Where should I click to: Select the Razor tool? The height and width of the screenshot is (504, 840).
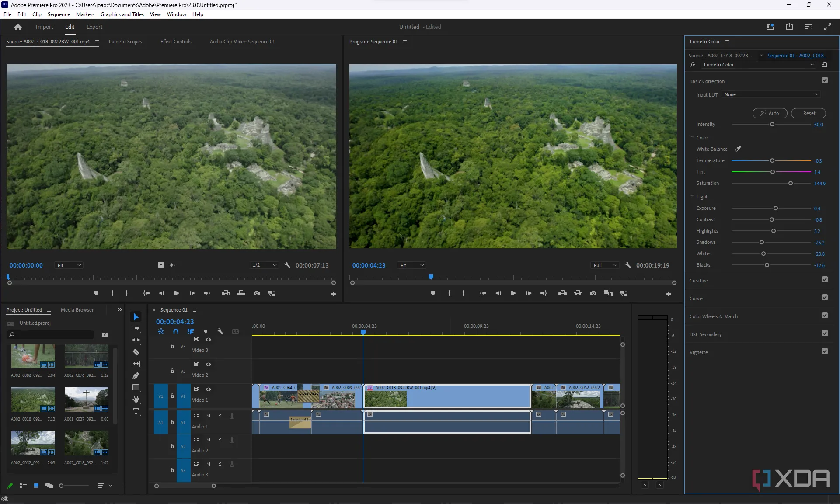(x=136, y=352)
